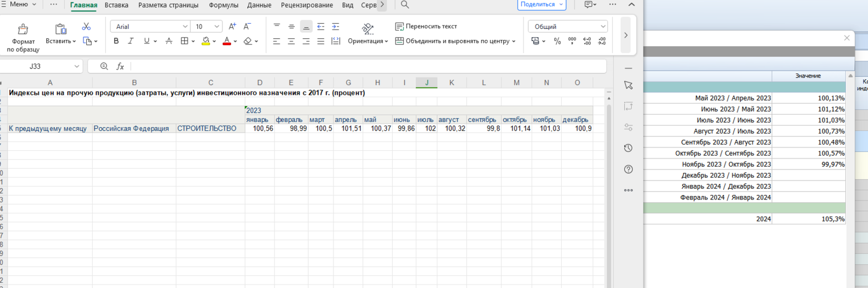Decrease the font size with A-
868x288 pixels.
coord(247,27)
